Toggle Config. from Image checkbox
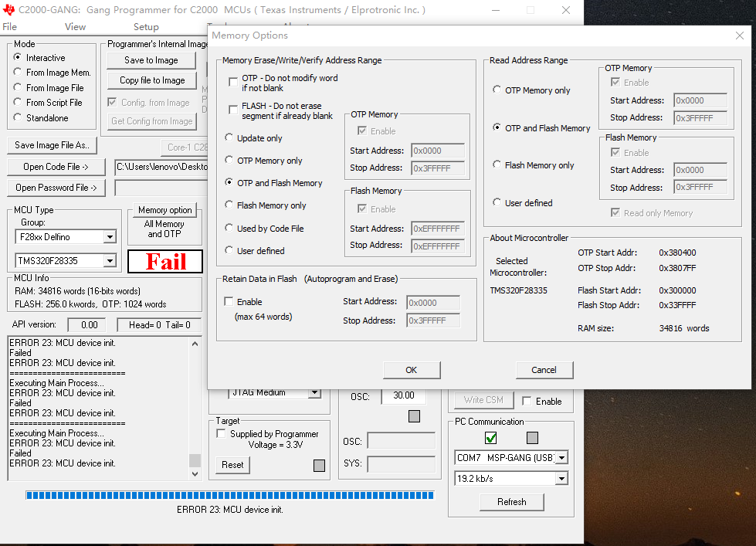Image resolution: width=756 pixels, height=546 pixels. point(112,102)
